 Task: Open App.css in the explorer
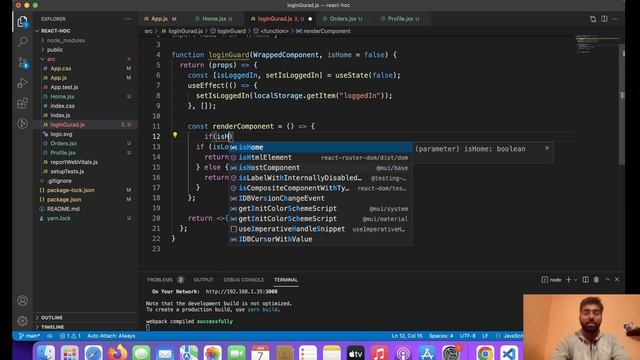coord(61,69)
